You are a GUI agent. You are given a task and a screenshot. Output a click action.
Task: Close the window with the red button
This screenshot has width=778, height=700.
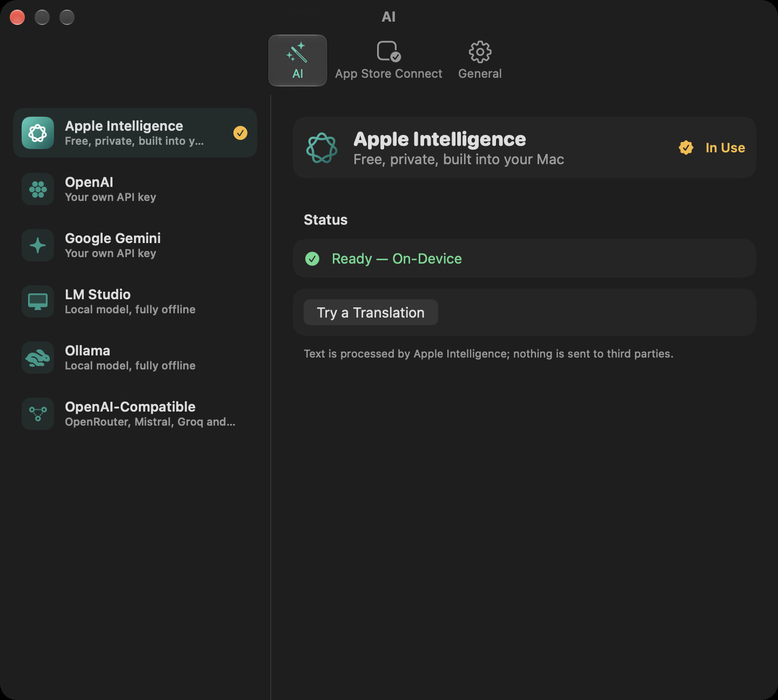(x=17, y=17)
